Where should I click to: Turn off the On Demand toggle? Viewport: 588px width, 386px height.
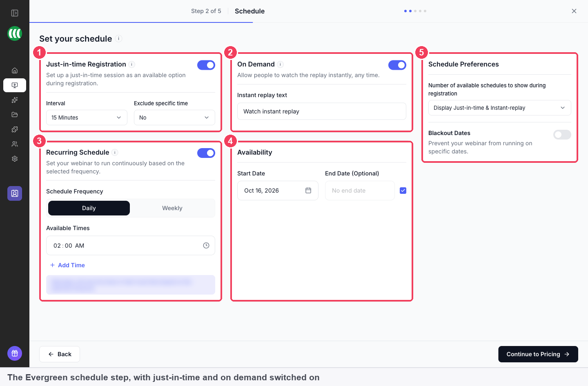coord(397,65)
